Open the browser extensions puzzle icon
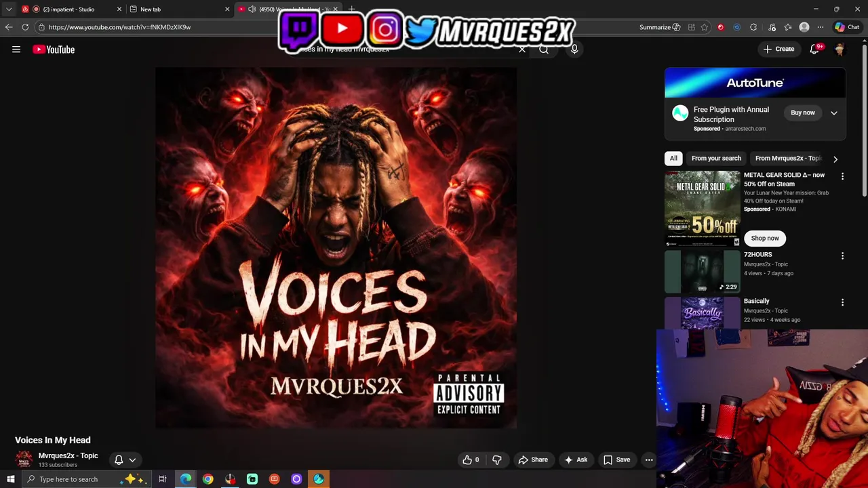The height and width of the screenshot is (488, 868). tap(753, 27)
